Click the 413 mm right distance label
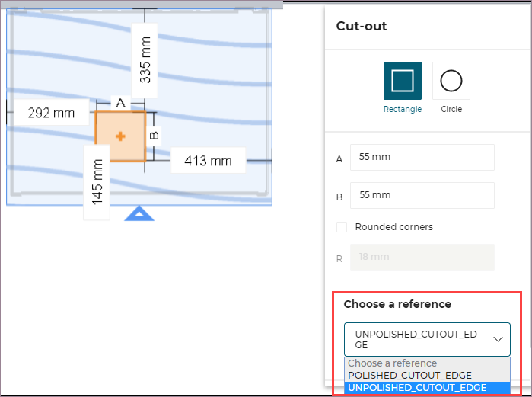The width and height of the screenshot is (532, 397). tap(208, 161)
